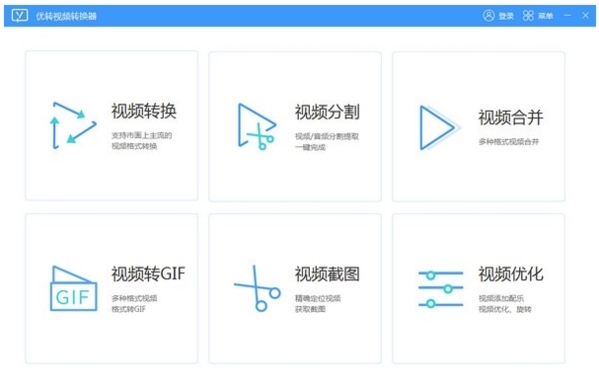Click the description 支持市面上主流的视频格式转换
The width and height of the screenshot is (599, 390).
click(142, 141)
